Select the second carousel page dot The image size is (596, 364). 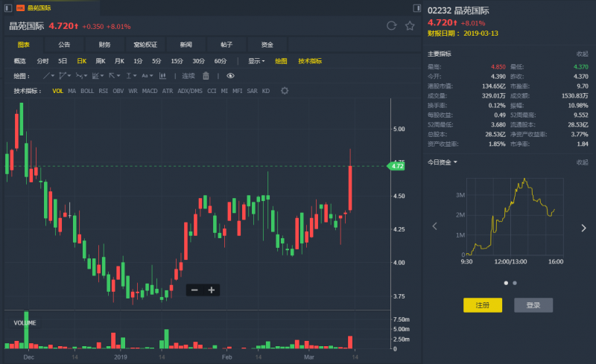point(514,283)
